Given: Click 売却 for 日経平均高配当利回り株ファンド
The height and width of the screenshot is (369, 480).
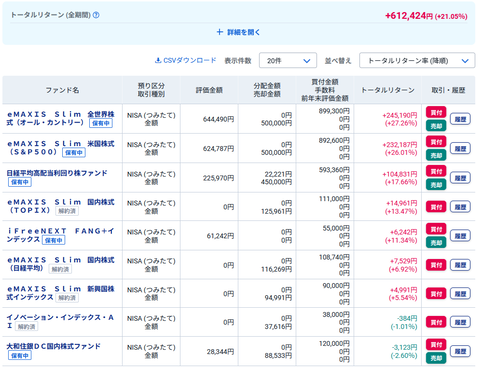Looking at the screenshot, I should [436, 185].
